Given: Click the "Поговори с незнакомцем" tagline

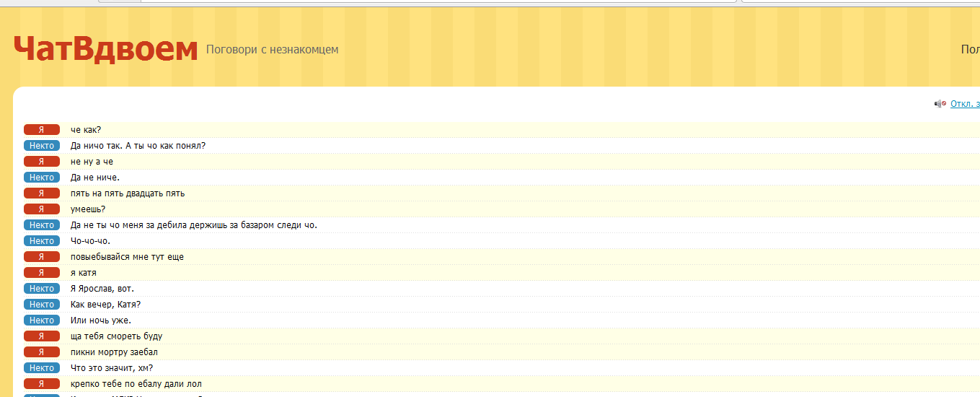Looking at the screenshot, I should click(272, 49).
